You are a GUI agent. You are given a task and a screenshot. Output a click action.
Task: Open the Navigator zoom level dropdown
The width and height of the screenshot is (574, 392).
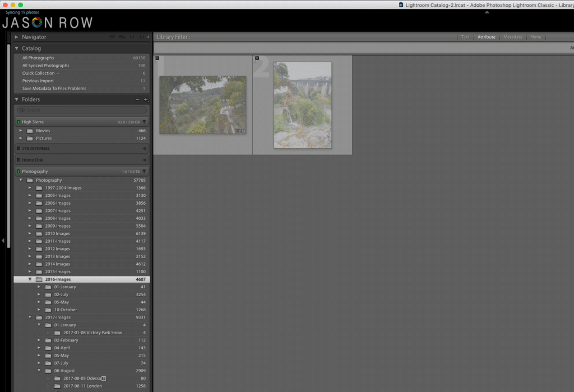point(148,37)
